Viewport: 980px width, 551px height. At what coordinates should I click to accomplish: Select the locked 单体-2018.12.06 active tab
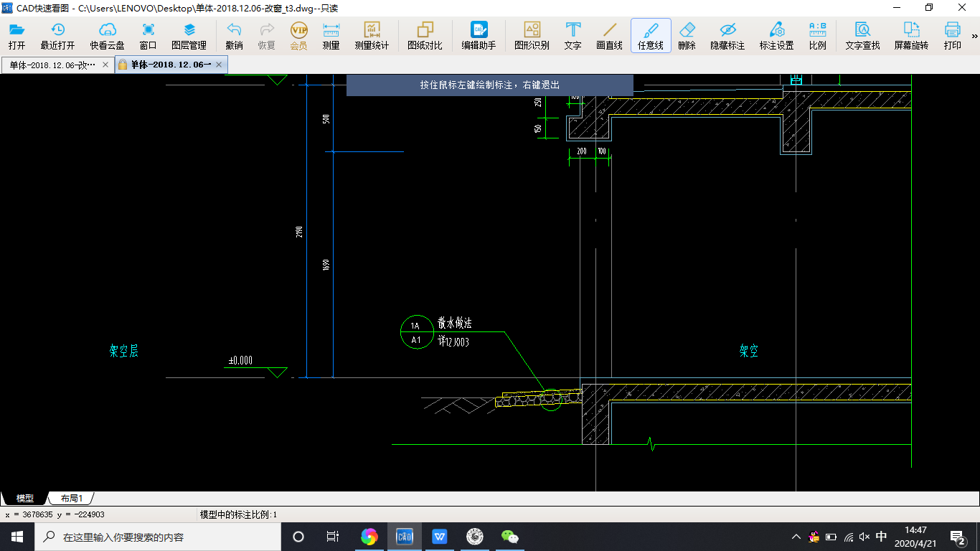click(x=171, y=65)
